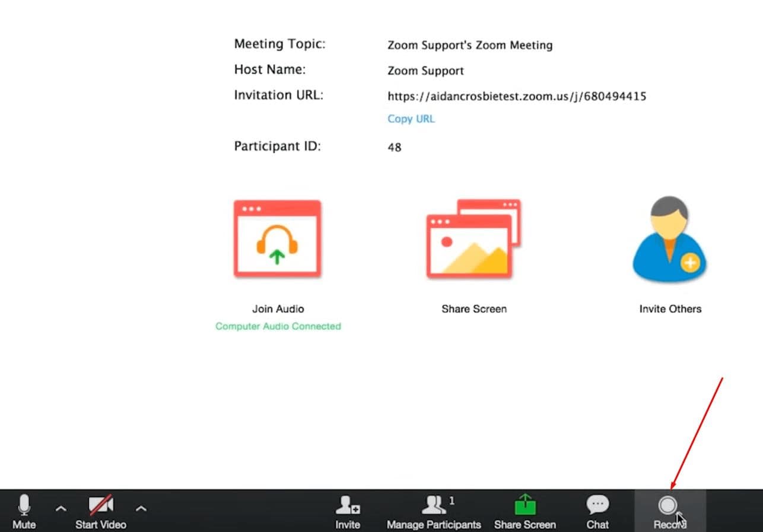Click the Participant ID value 48

point(395,147)
